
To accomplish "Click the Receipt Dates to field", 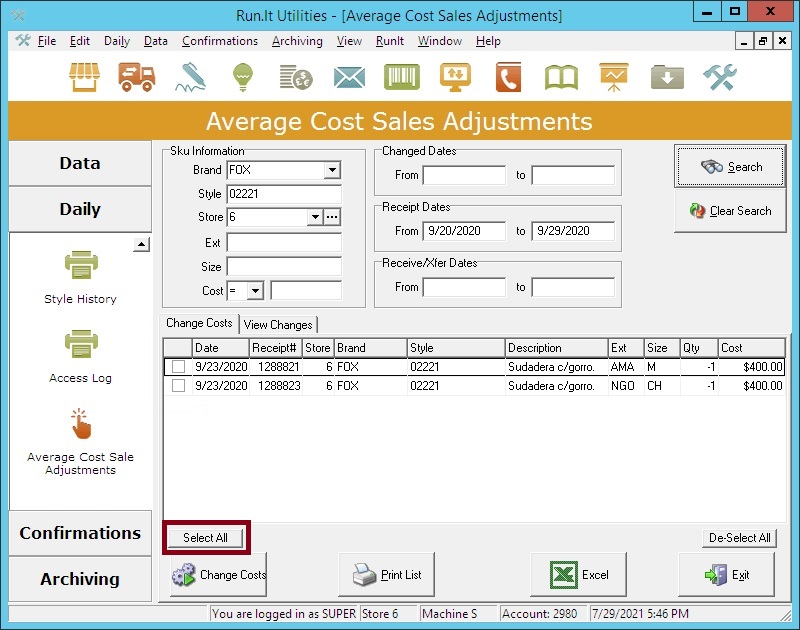I will click(x=573, y=231).
